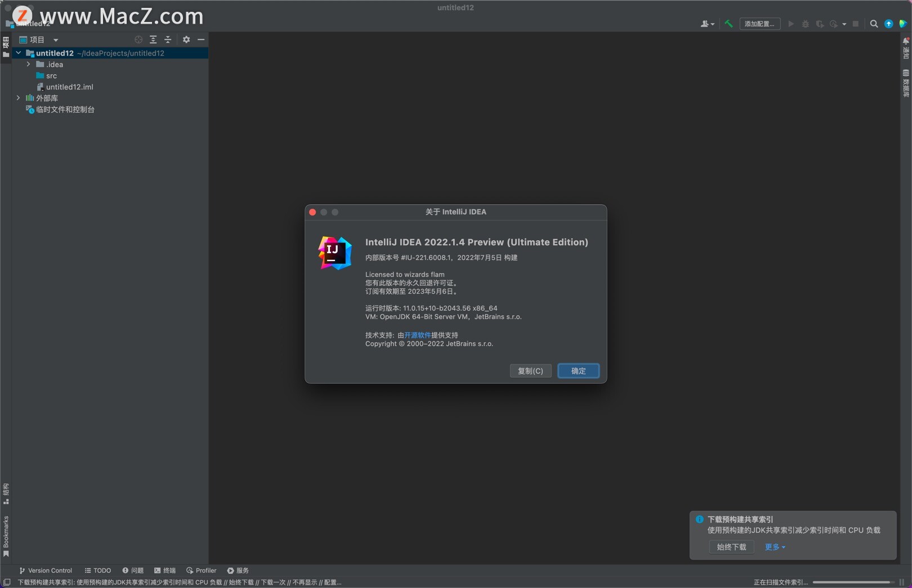
Task: Open the Profiler tab
Action: pos(202,571)
